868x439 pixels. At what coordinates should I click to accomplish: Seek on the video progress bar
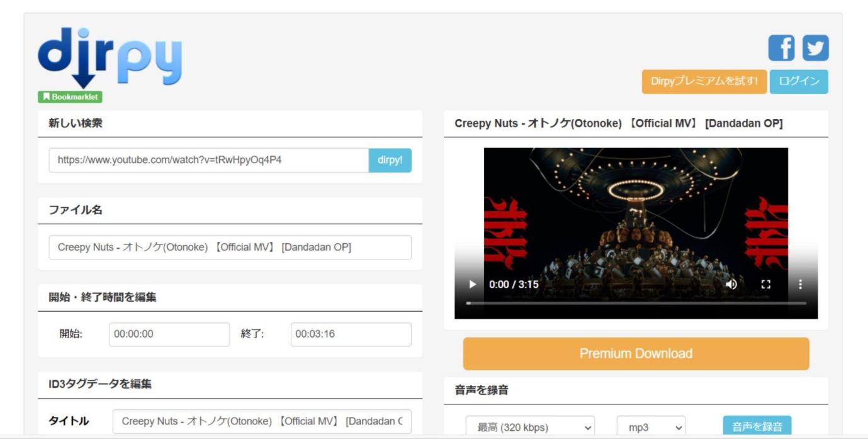pos(636,304)
